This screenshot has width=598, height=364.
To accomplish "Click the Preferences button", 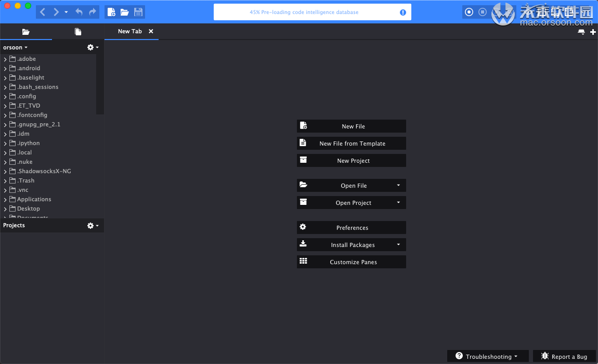I will point(351,227).
